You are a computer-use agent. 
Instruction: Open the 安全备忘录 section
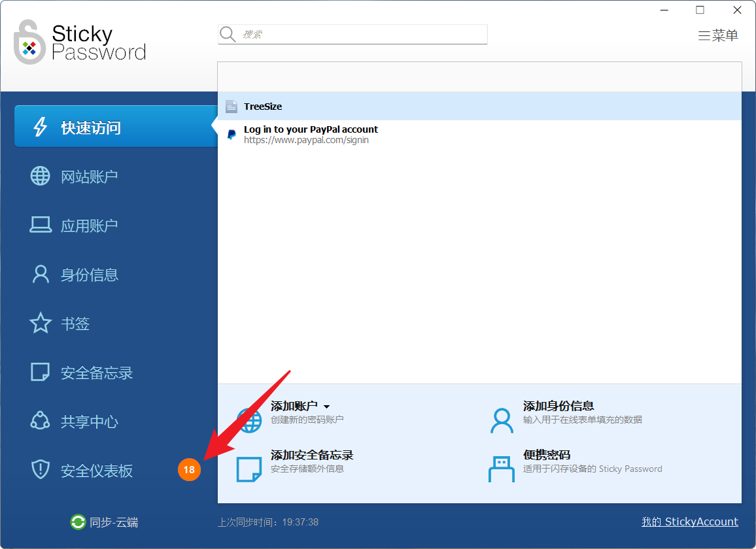click(96, 373)
